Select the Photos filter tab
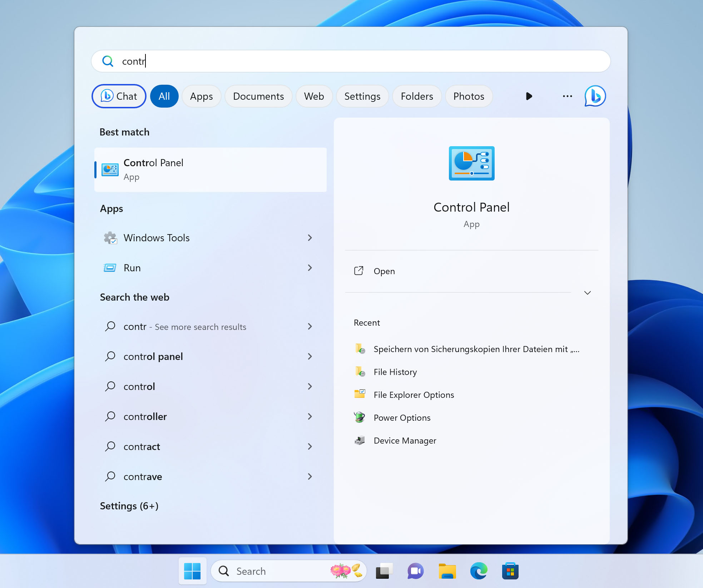The height and width of the screenshot is (588, 703). pos(469,96)
